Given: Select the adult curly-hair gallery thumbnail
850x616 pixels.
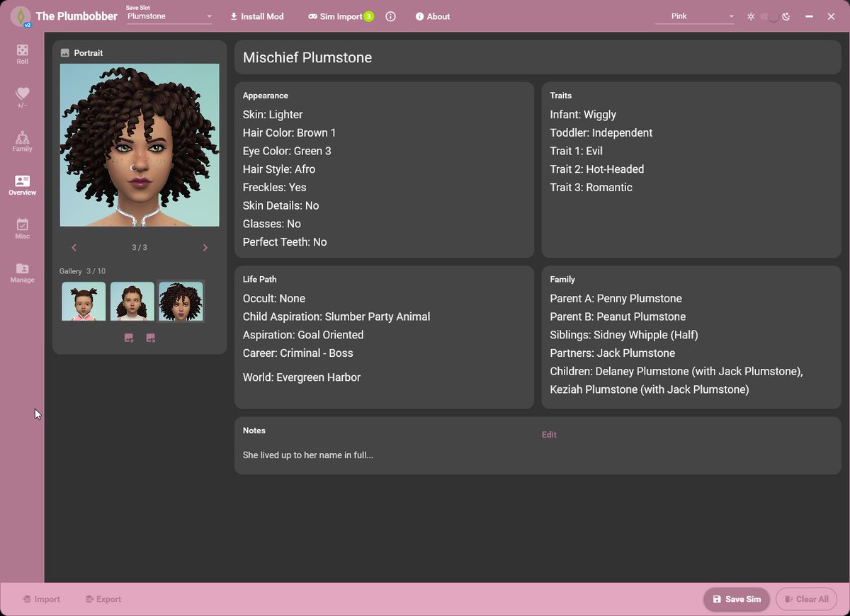Looking at the screenshot, I should point(181,302).
